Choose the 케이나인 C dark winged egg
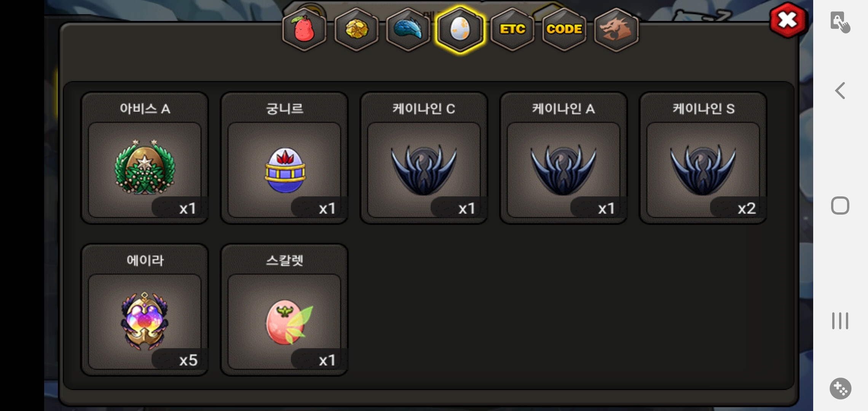Viewport: 868px width, 411px height. [x=424, y=158]
